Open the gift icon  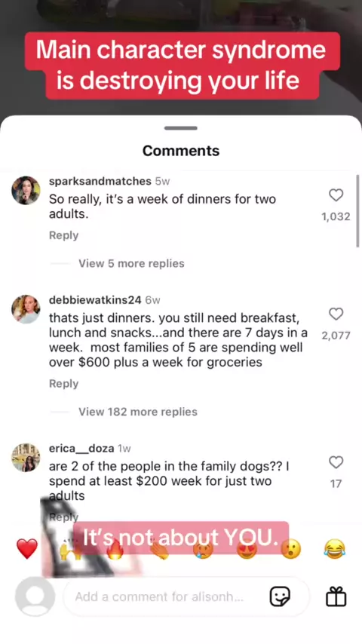pyautogui.click(x=336, y=596)
